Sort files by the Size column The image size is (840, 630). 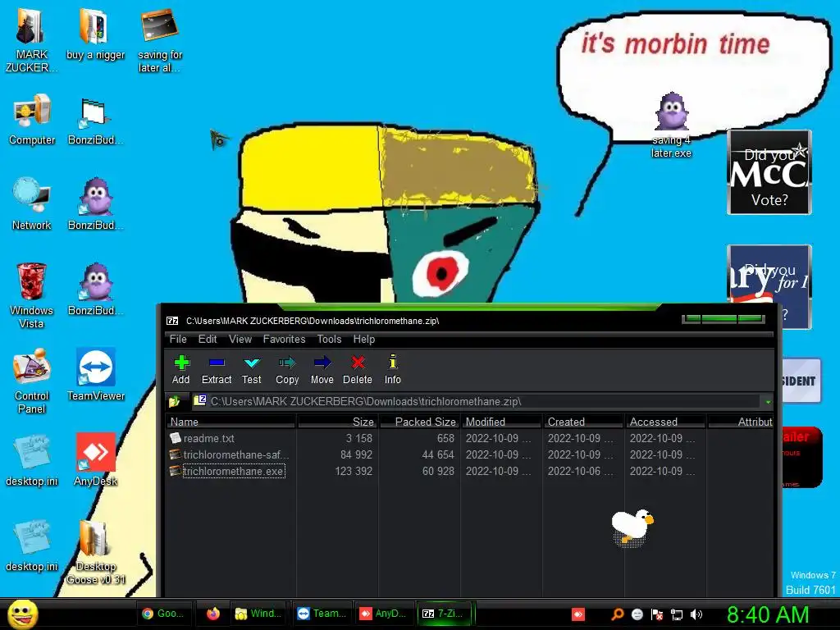337,422
